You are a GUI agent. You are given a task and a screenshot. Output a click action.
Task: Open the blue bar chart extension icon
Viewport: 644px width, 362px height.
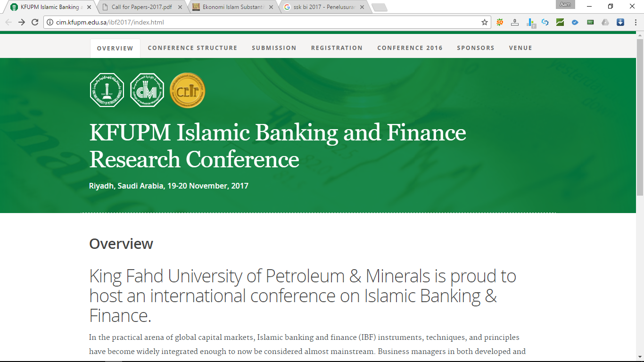530,23
